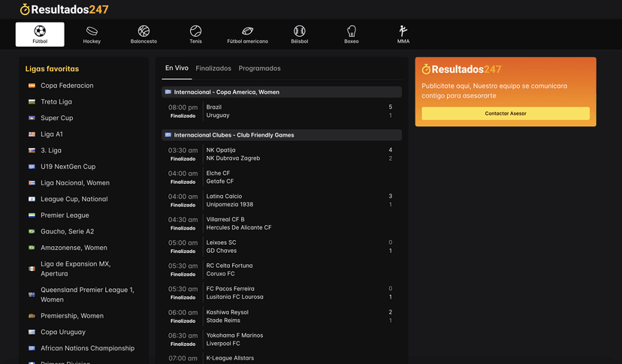Viewport: 622px width, 364px height.
Task: Click the U19 NextGen Cup flag icon
Action: (32, 167)
